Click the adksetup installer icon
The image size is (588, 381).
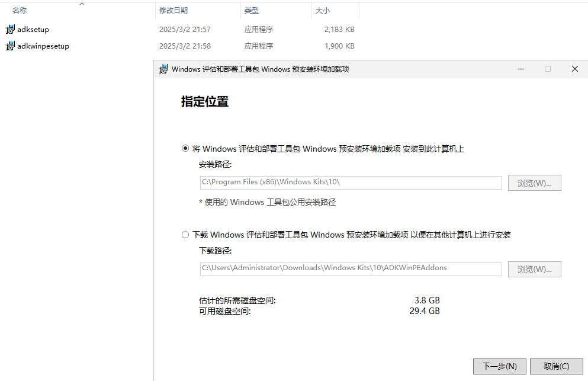point(9,29)
